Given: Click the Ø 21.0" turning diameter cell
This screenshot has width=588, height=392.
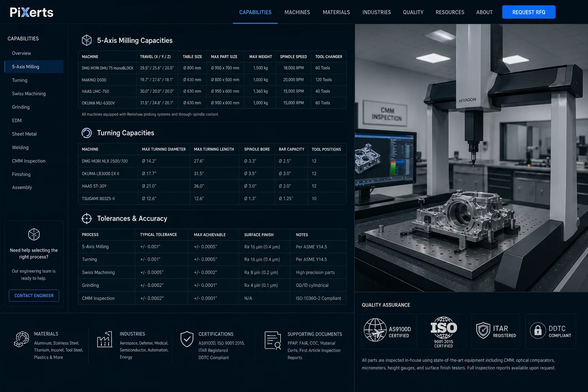Looking at the screenshot, I should coord(164,186).
